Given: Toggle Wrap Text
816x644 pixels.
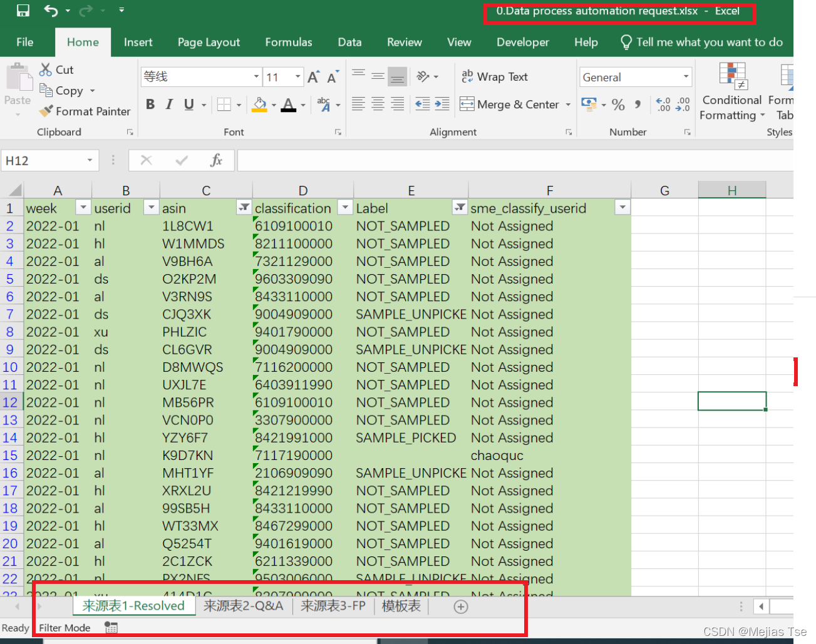Looking at the screenshot, I should [x=495, y=76].
